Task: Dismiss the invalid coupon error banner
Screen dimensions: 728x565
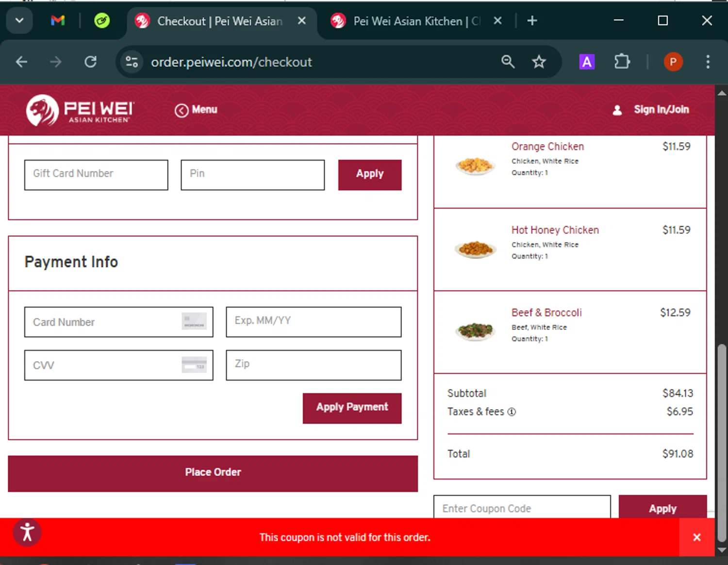Action: point(697,537)
